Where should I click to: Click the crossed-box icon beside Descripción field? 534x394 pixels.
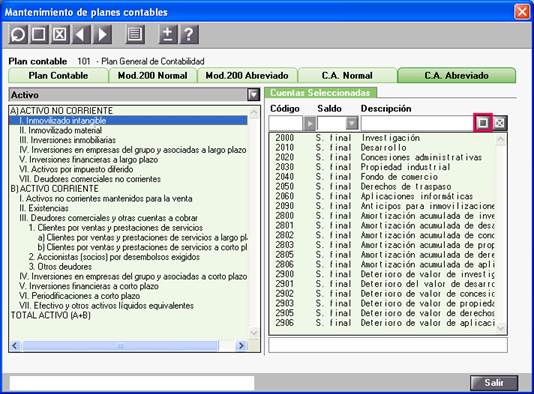point(500,123)
